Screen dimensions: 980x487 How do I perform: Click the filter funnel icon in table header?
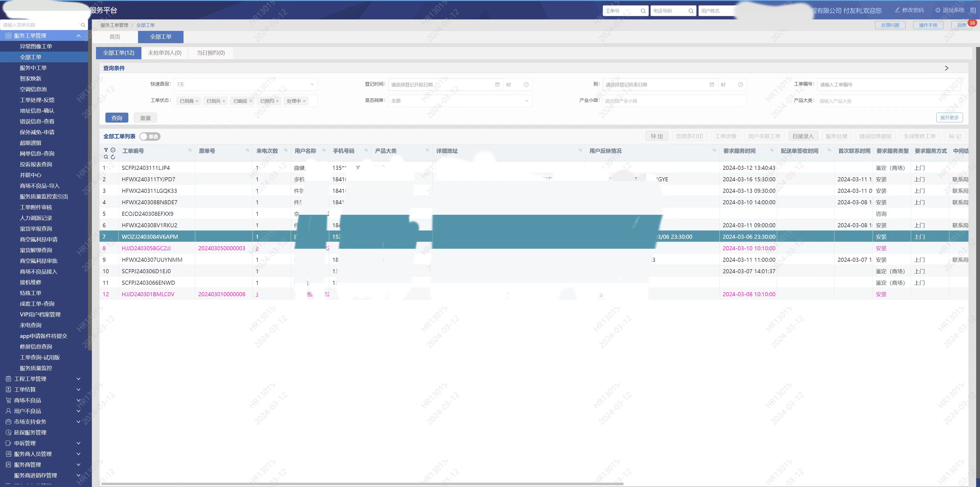106,150
